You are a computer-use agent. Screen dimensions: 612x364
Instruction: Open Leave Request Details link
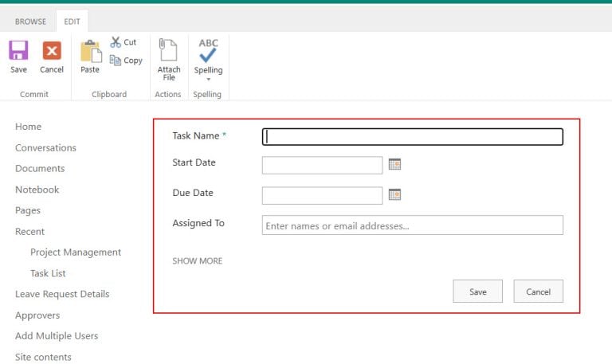(x=62, y=294)
